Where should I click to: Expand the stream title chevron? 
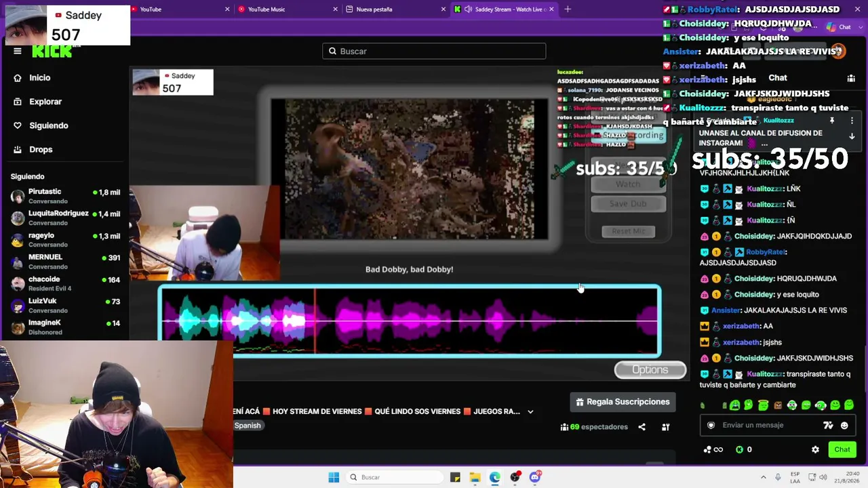[530, 411]
